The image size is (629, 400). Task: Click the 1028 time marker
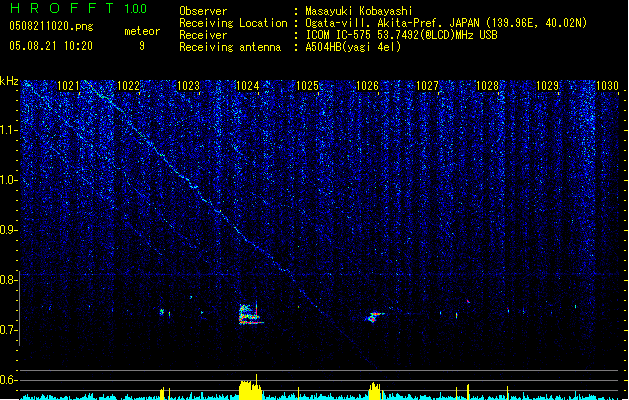[487, 86]
